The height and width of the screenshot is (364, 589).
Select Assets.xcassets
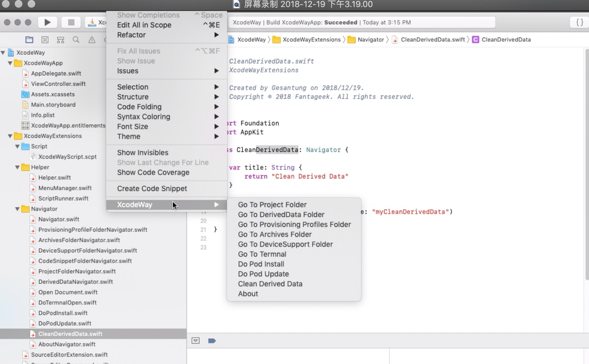[53, 94]
